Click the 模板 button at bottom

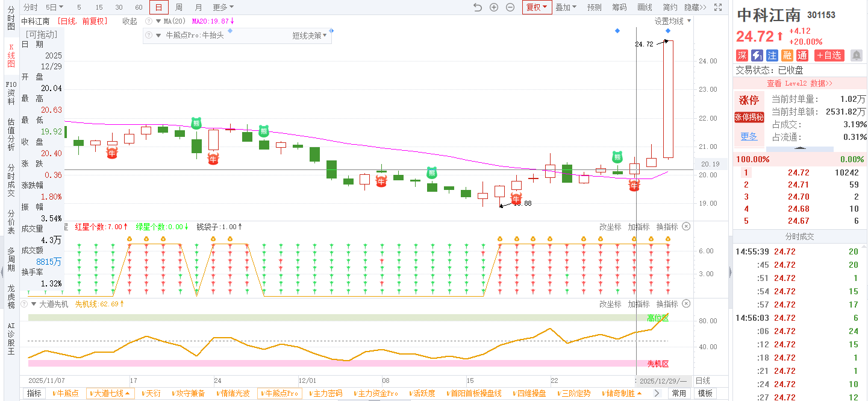pos(705,393)
